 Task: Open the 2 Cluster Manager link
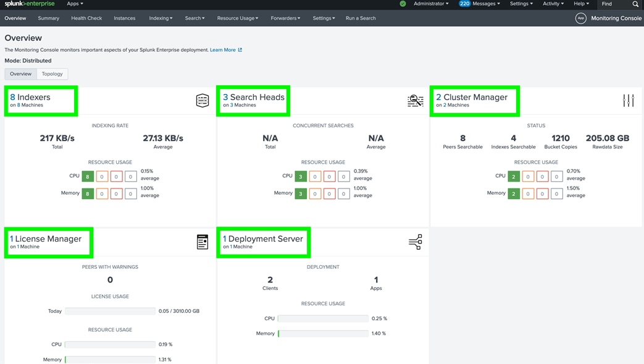[x=472, y=97]
